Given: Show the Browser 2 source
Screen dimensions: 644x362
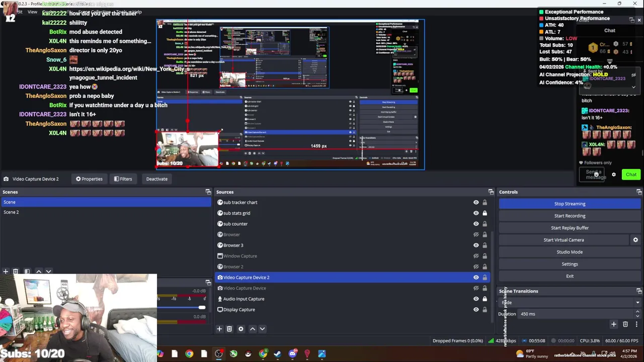Looking at the screenshot, I should pyautogui.click(x=476, y=267).
